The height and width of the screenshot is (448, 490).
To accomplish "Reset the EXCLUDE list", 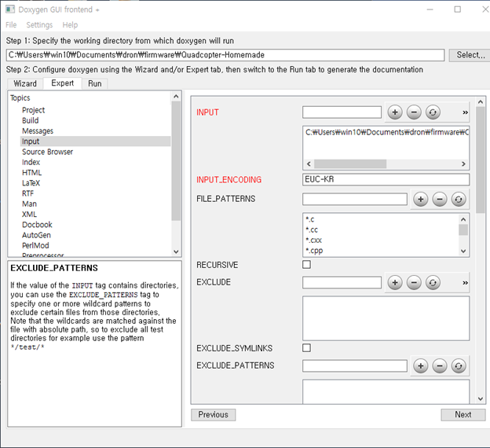I will click(x=433, y=282).
